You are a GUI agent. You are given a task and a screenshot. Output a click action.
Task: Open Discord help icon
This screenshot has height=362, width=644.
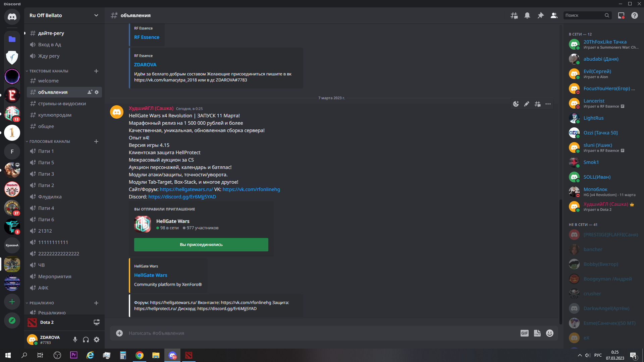635,15
